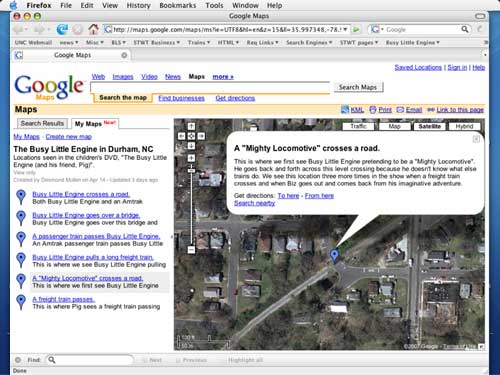Click the browser URL address field
Viewport: 500px width, 375px height.
[x=227, y=29]
